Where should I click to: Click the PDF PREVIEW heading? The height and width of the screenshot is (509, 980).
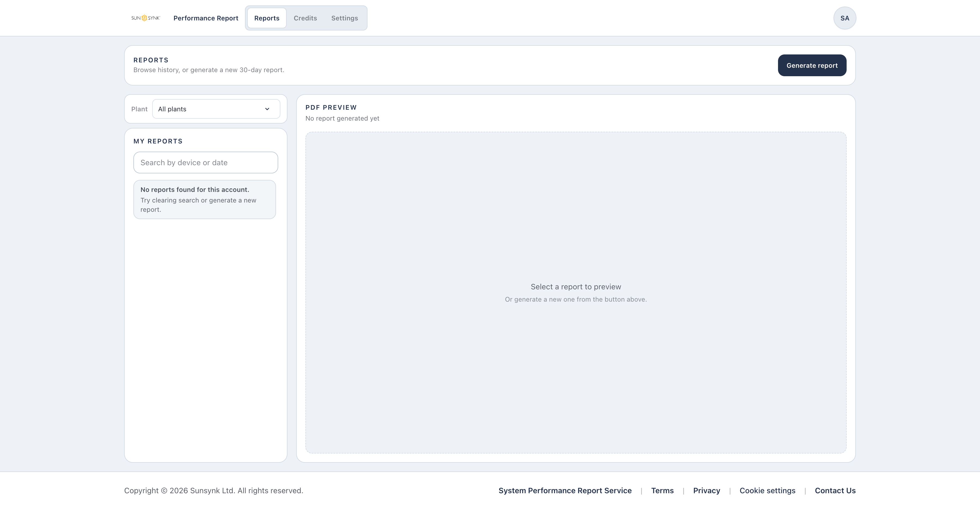pos(331,107)
